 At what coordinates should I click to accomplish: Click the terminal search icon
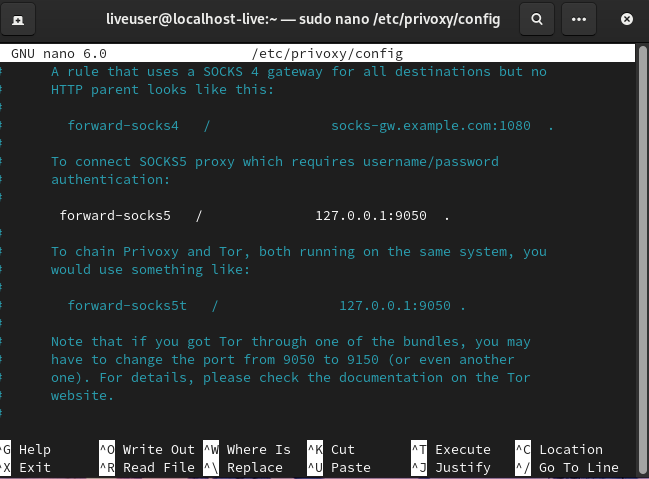[537, 19]
